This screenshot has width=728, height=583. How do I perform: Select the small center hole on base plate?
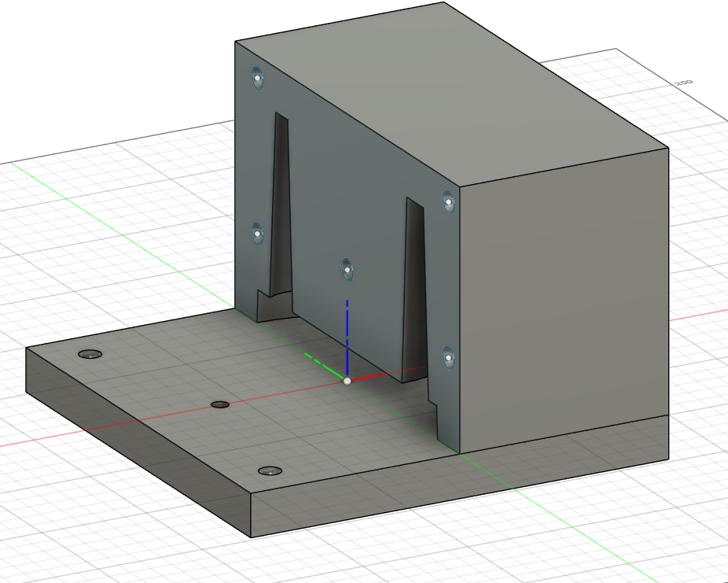[x=220, y=404]
